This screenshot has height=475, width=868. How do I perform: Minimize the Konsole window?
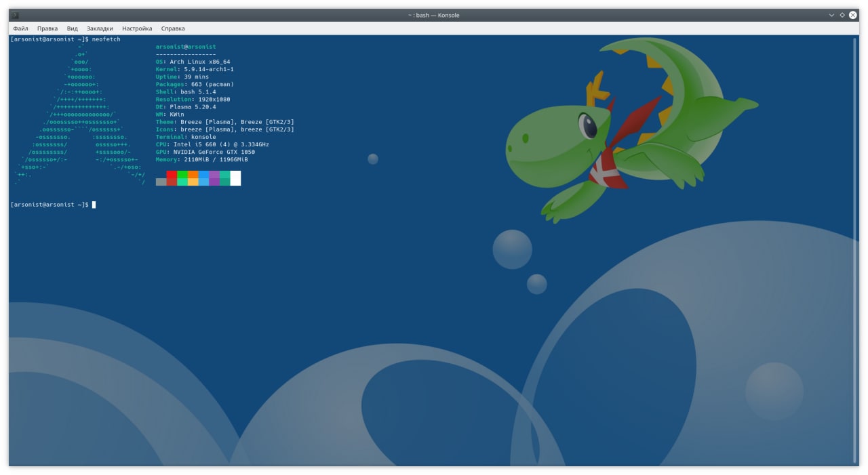pyautogui.click(x=831, y=15)
